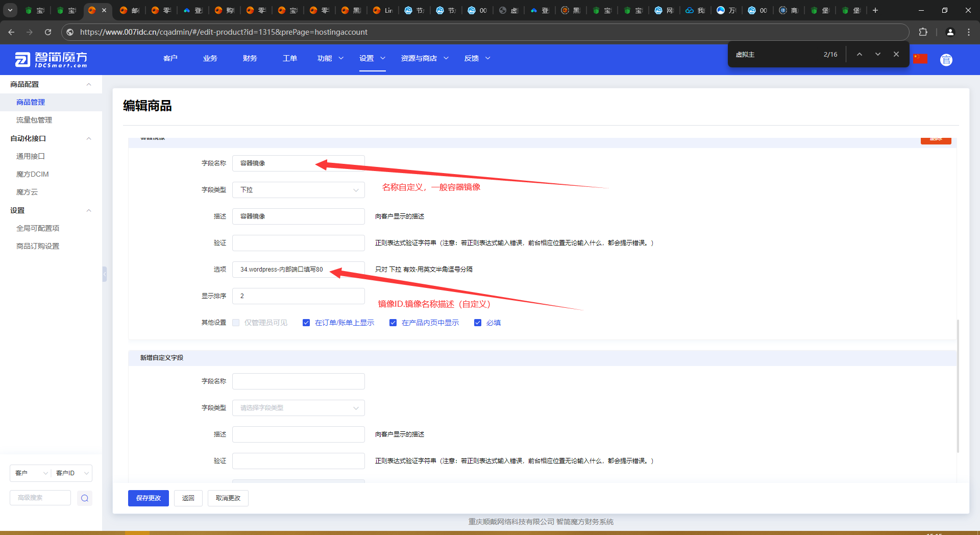Jump to previous find result
The height and width of the screenshot is (535, 980).
[x=860, y=54]
